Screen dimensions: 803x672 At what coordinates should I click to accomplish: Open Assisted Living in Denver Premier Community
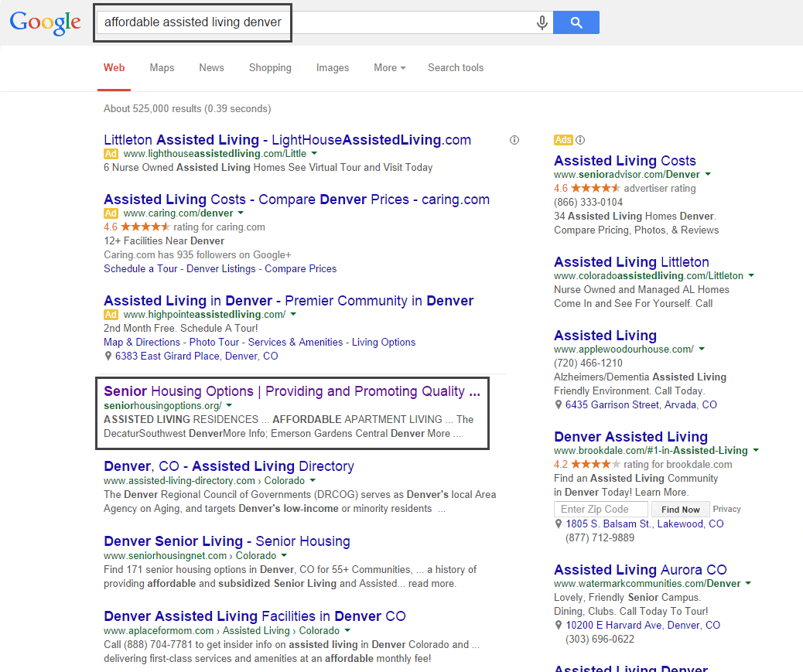click(289, 301)
